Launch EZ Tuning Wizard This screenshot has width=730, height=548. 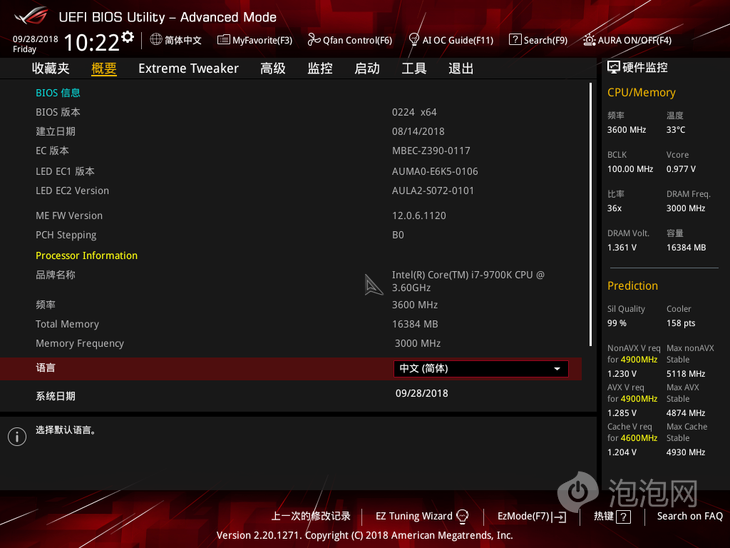click(x=422, y=516)
